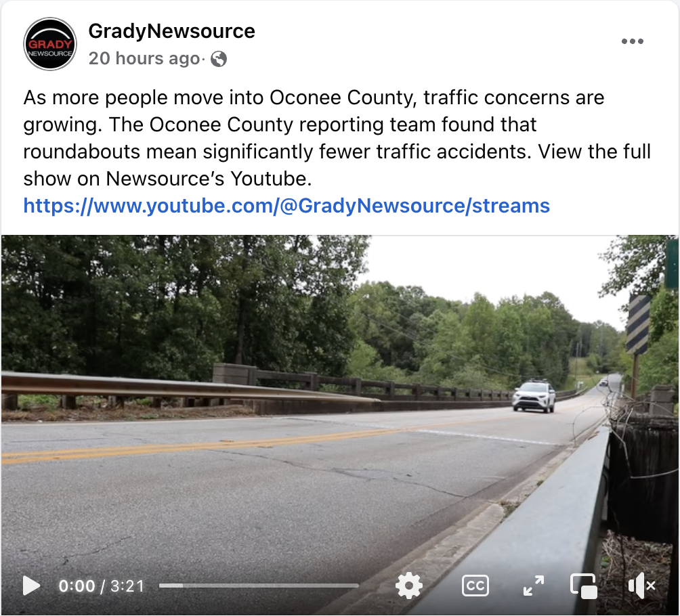Click the 0:00 / 3:21 time display
Image resolution: width=680 pixels, height=616 pixels.
tap(101, 586)
